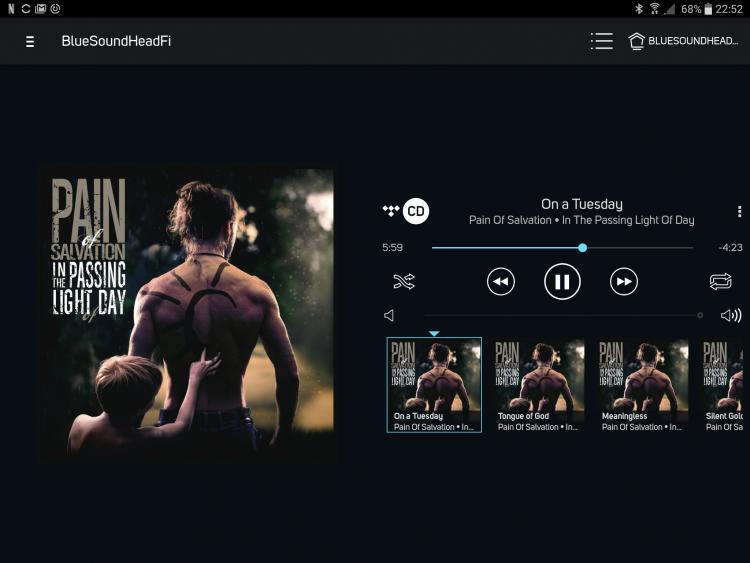This screenshot has height=563, width=750.
Task: Skip to the next track
Action: click(x=624, y=282)
